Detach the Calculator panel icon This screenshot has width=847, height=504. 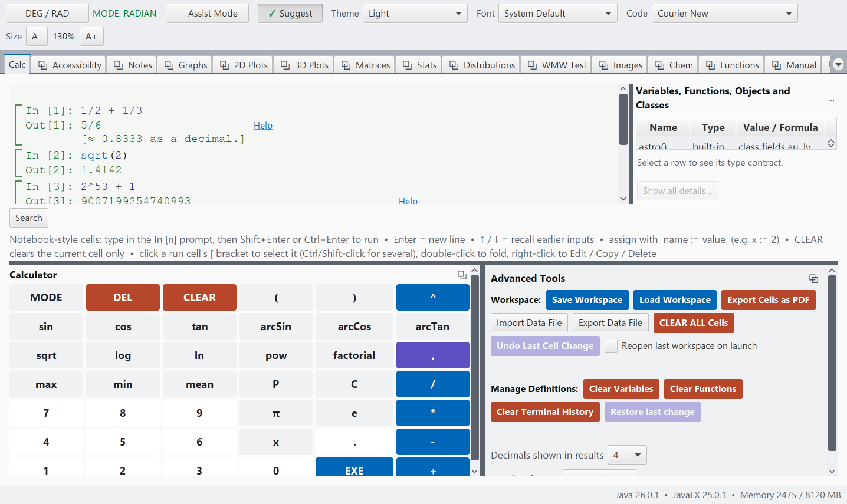(x=462, y=275)
